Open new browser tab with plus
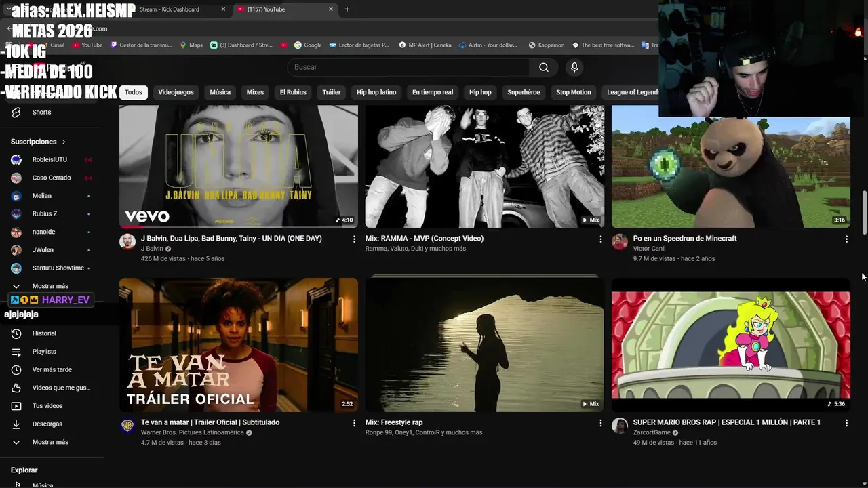868x488 pixels. (347, 9)
